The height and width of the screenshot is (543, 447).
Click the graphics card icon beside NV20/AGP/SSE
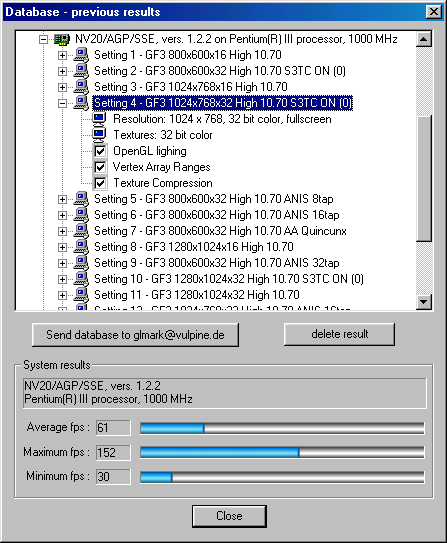[x=62, y=39]
